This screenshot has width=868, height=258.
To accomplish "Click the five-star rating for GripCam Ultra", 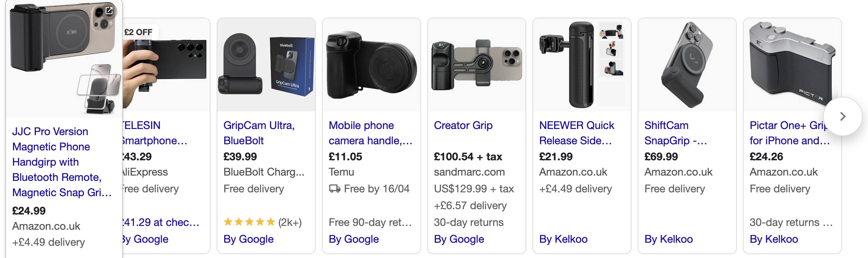I will pyautogui.click(x=249, y=222).
